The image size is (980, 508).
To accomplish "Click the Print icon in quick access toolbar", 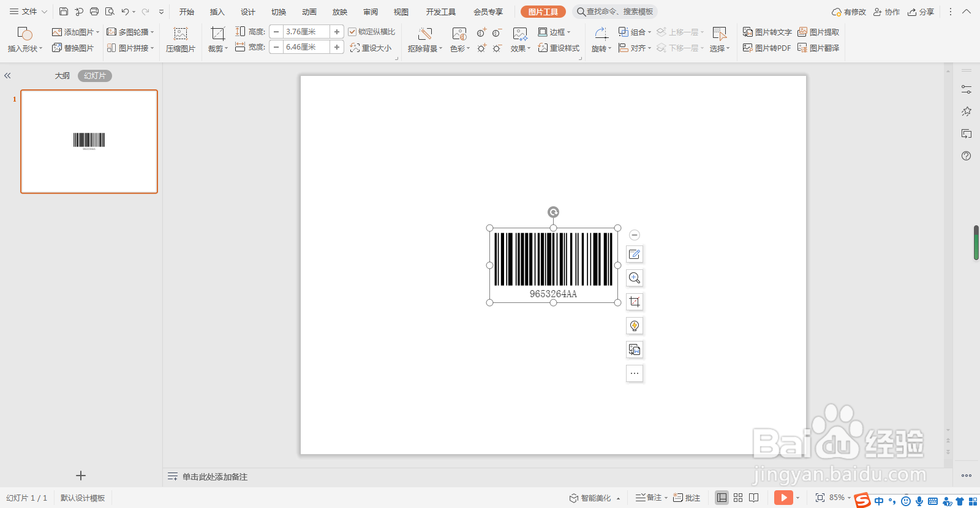I will click(94, 12).
